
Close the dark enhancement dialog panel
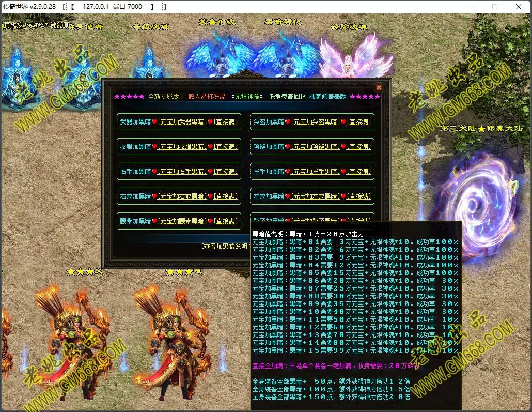pos(379,87)
